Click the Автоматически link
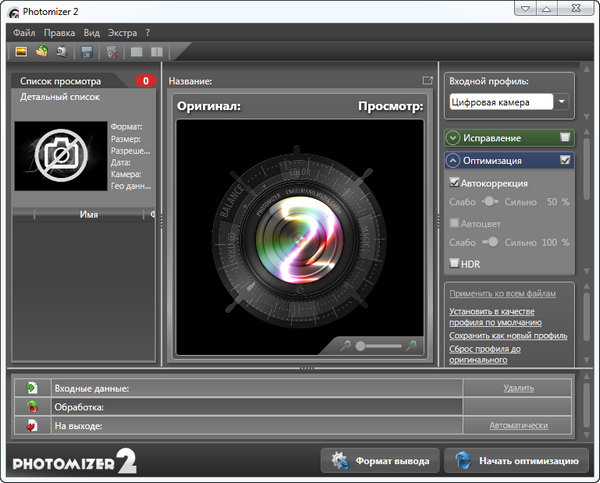Image resolution: width=600 pixels, height=483 pixels. (518, 425)
